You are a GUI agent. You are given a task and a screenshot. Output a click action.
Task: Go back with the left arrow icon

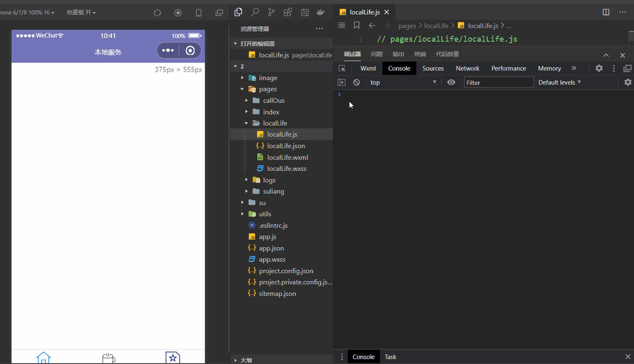[372, 26]
